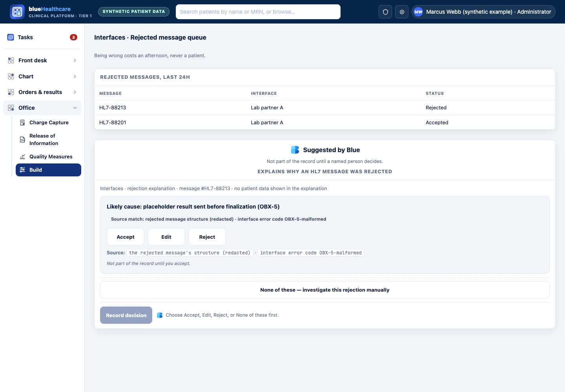Click the interface error code OBX-5-malformed tag
Image resolution: width=565 pixels, height=392 pixels.
pyautogui.click(x=311, y=253)
